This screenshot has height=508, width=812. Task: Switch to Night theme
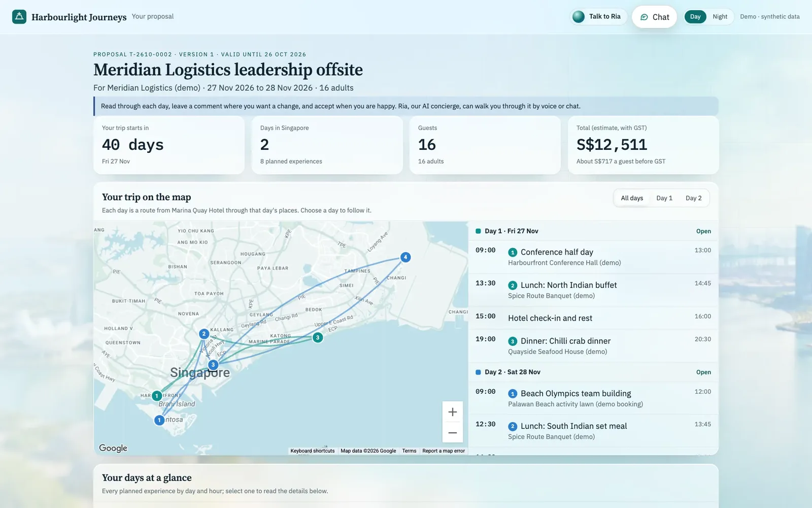click(720, 17)
